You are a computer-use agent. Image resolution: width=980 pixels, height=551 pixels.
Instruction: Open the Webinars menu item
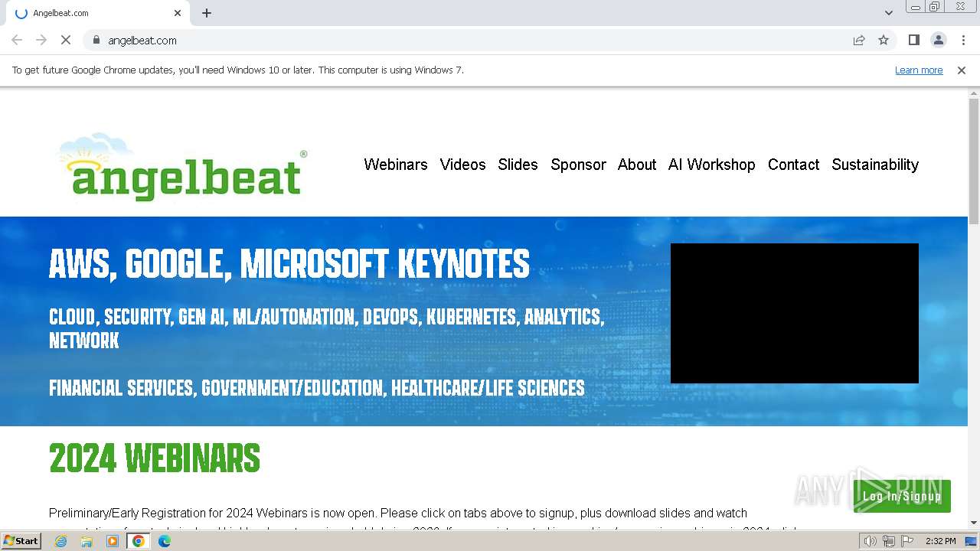pos(396,165)
